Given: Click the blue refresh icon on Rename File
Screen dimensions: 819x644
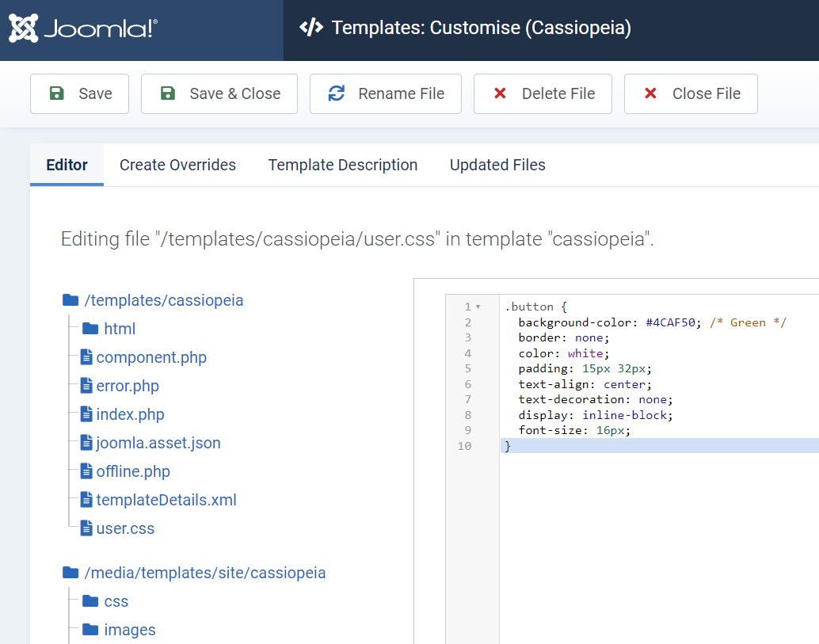Looking at the screenshot, I should 337,93.
